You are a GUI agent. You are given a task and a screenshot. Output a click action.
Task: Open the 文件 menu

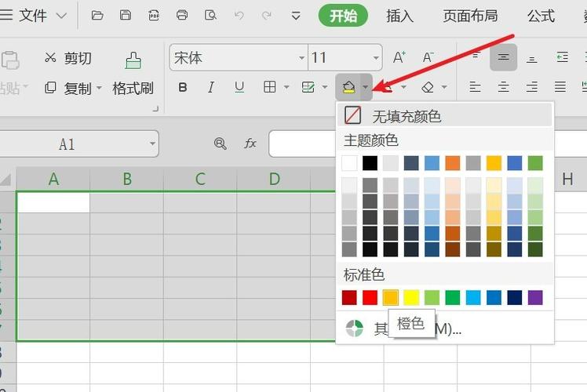tap(33, 16)
